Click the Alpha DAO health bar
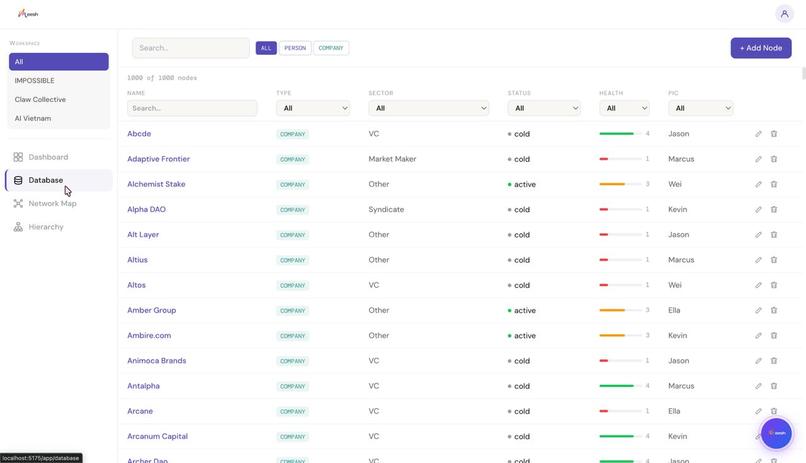 [620, 209]
